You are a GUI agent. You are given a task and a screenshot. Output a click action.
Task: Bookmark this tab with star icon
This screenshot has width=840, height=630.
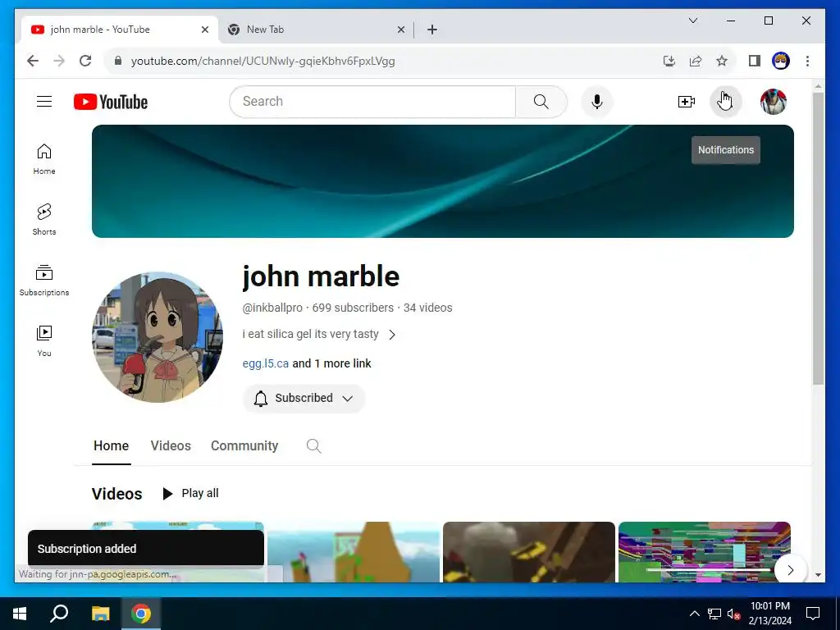click(722, 61)
